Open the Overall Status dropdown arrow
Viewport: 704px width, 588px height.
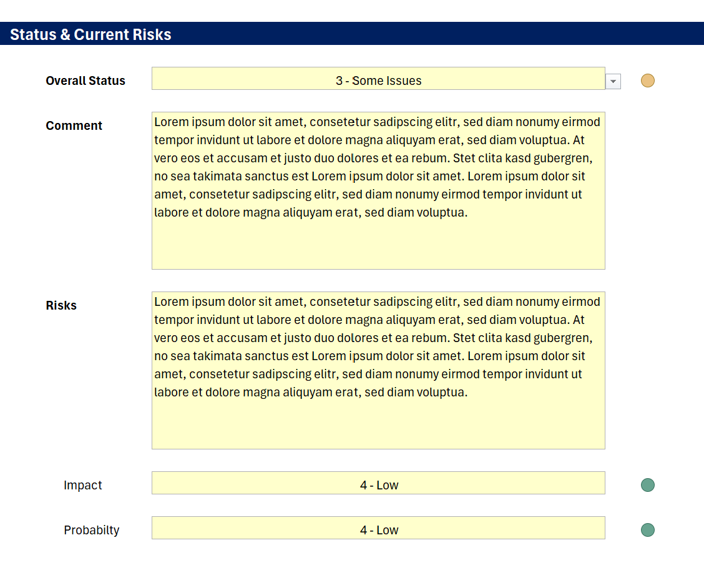(x=613, y=81)
